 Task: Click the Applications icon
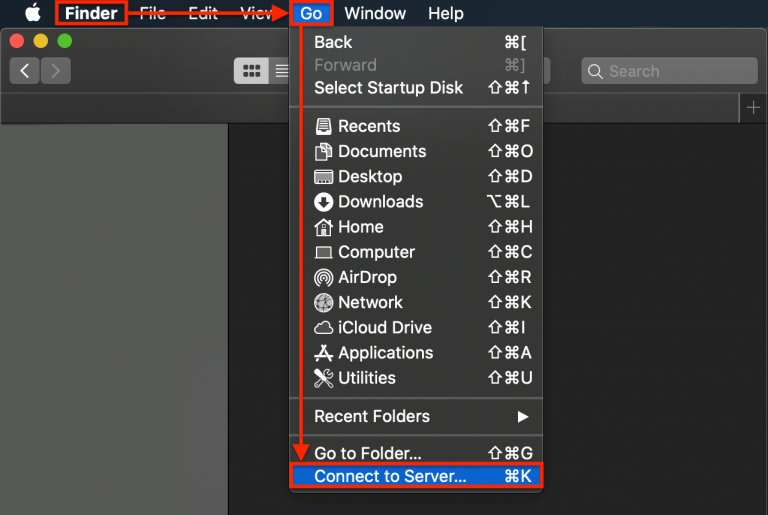click(323, 353)
